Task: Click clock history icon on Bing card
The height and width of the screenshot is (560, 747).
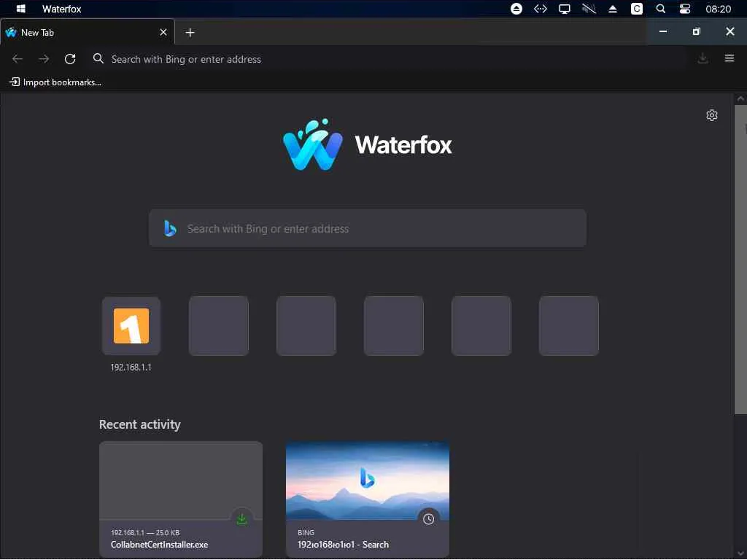Action: (428, 519)
